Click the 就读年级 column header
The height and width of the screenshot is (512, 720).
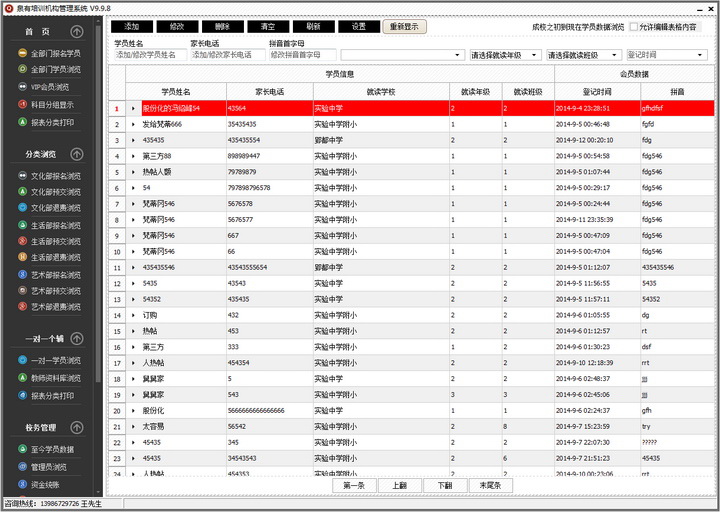coord(475,92)
